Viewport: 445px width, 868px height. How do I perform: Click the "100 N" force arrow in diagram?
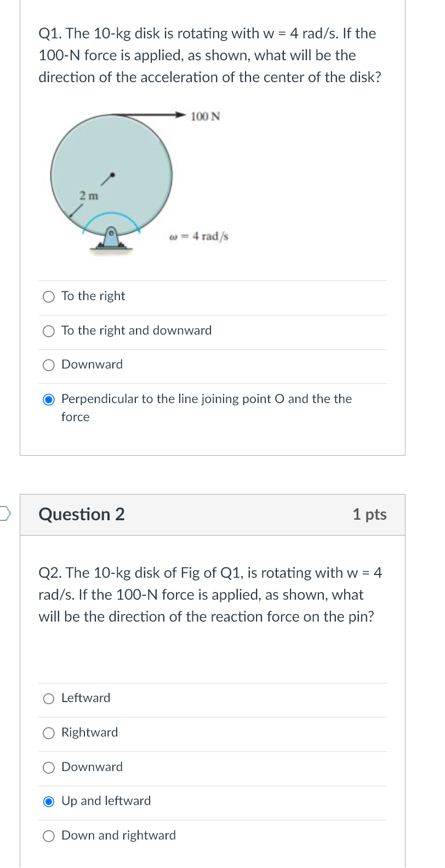[x=204, y=116]
